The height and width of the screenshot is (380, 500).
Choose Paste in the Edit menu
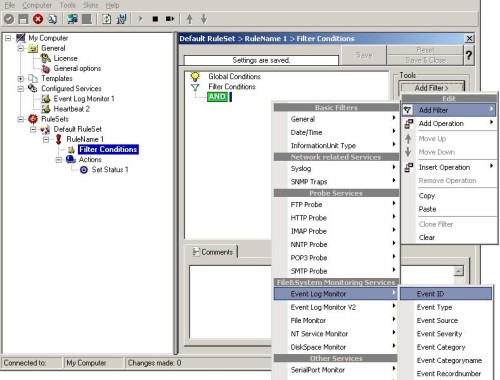coord(449,209)
